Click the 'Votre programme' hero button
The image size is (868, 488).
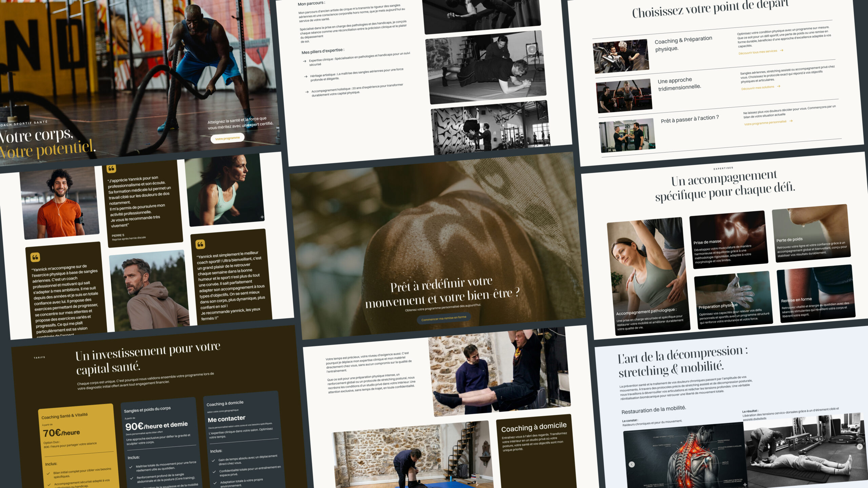(x=227, y=138)
